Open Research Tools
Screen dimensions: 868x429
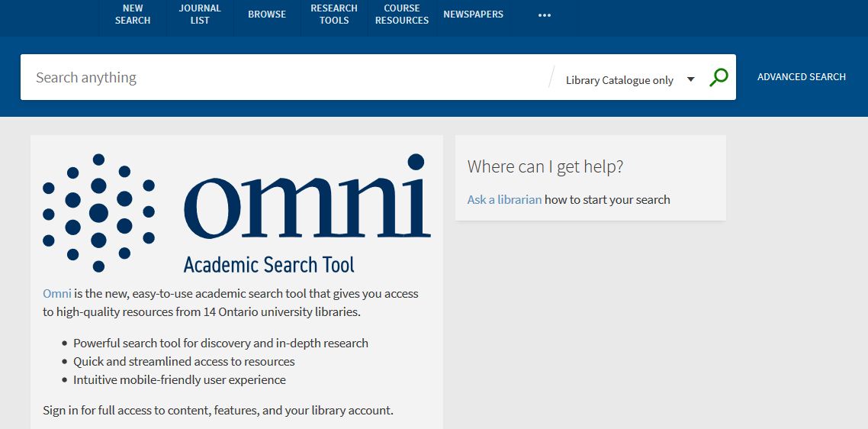[334, 15]
